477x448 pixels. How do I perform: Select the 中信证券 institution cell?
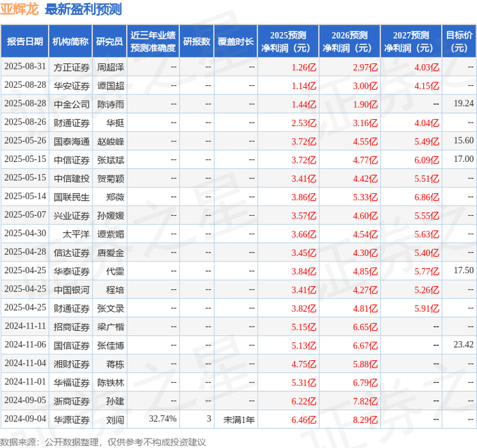click(72, 160)
